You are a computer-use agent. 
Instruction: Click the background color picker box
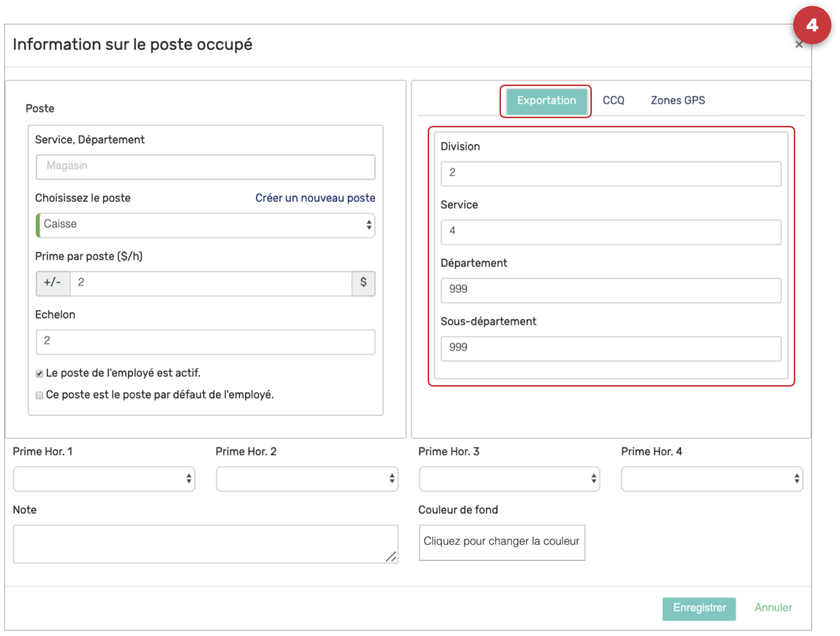tap(501, 542)
